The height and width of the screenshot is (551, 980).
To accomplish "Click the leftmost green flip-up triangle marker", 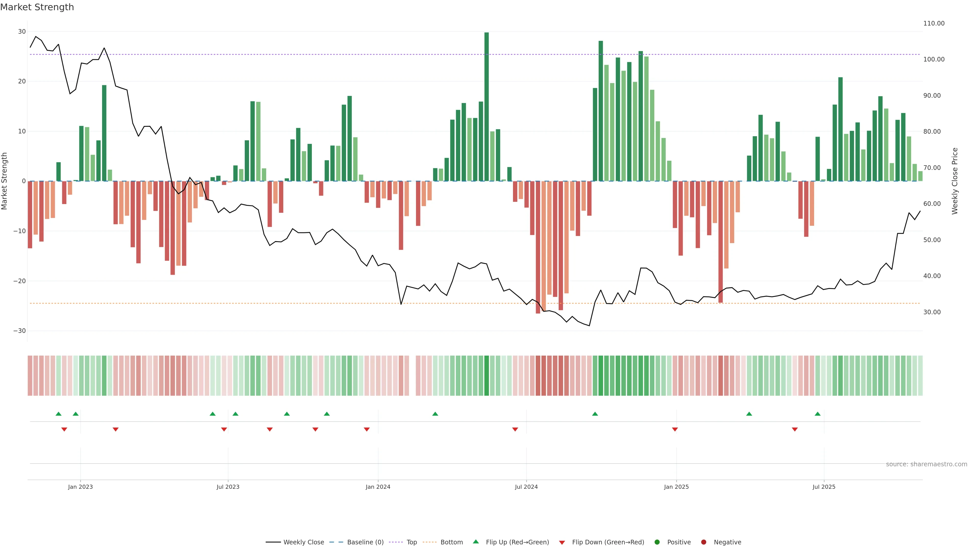I will pos(58,414).
